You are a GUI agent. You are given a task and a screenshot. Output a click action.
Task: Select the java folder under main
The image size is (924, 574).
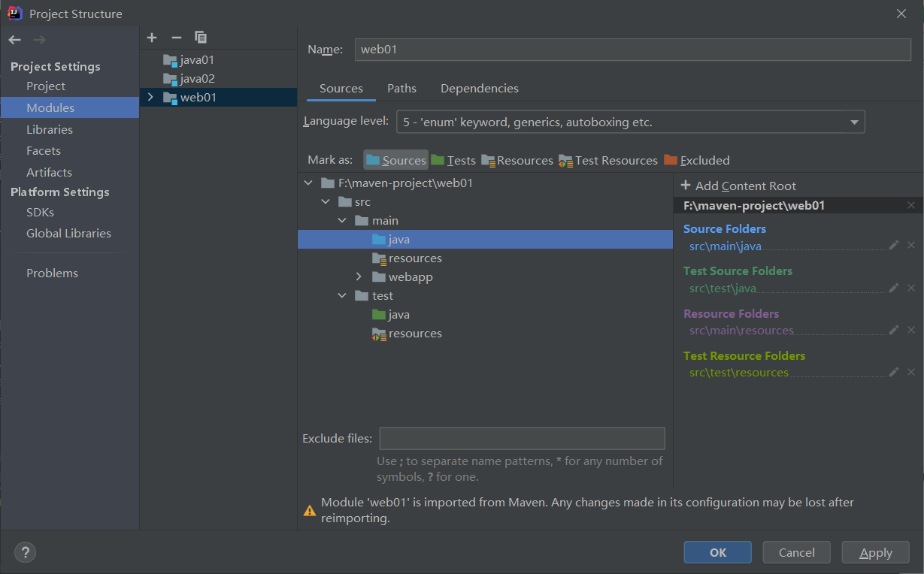pyautogui.click(x=485, y=240)
